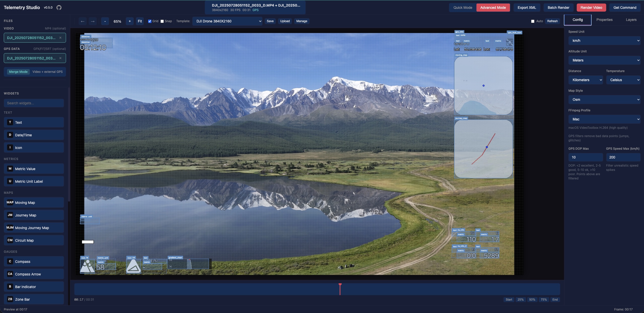
Task: Export the layout as XML
Action: point(526,8)
